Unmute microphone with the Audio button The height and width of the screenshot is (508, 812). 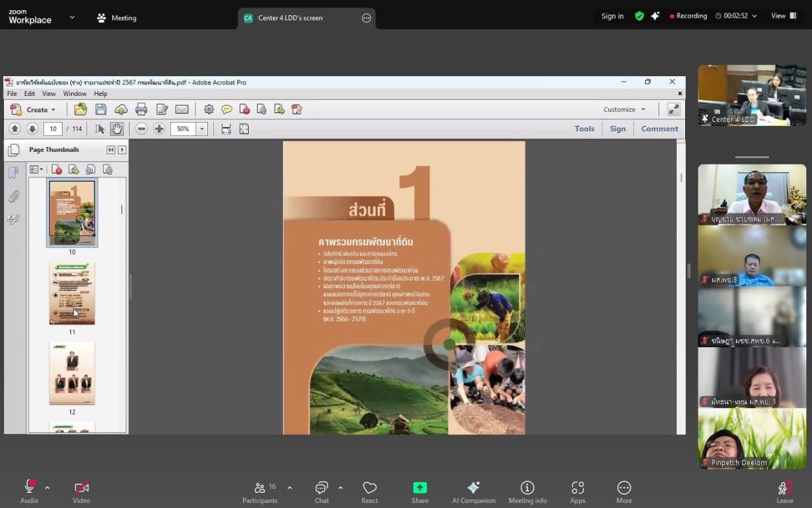[x=29, y=492]
